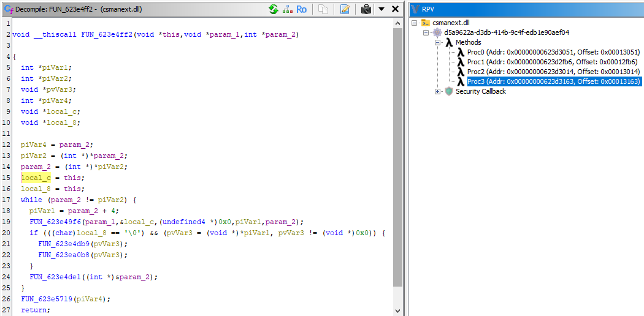The height and width of the screenshot is (316, 644).
Task: Take a snapshot with the camera icon
Action: (366, 9)
